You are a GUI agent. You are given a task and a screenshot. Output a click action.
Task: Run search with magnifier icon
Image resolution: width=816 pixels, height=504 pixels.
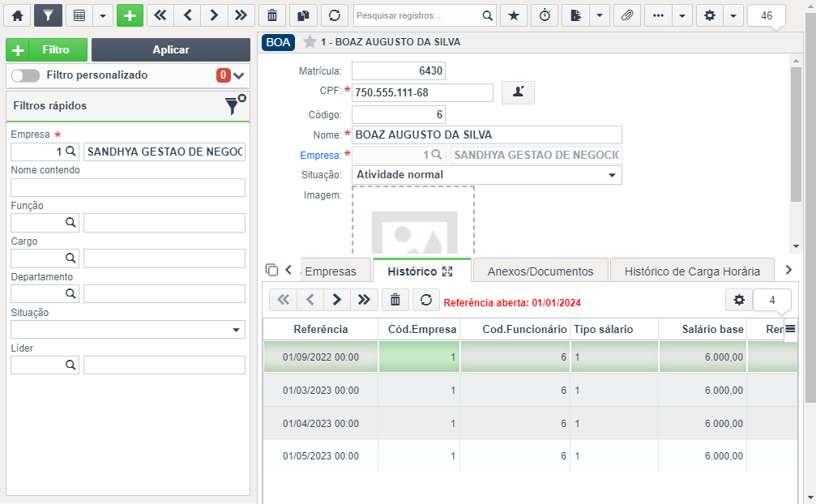pyautogui.click(x=487, y=15)
